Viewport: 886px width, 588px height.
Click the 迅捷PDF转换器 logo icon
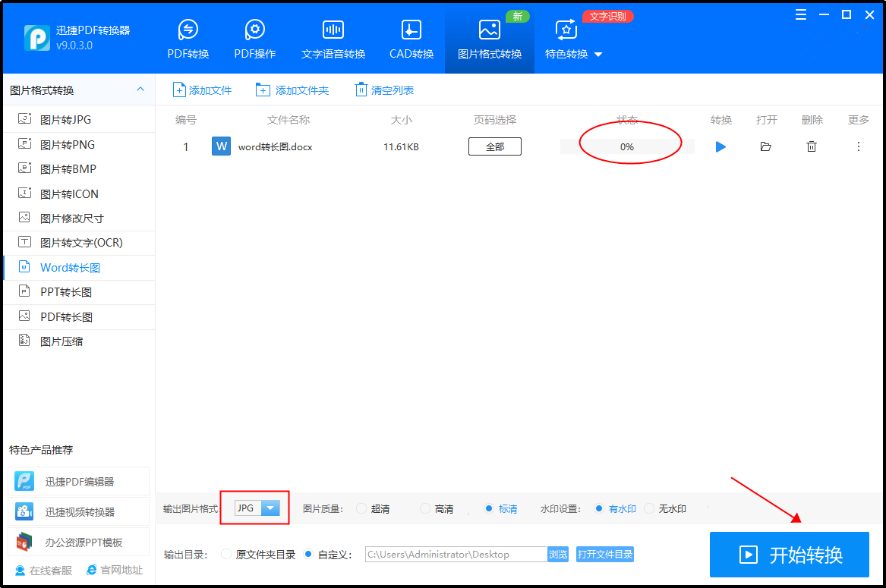point(36,38)
